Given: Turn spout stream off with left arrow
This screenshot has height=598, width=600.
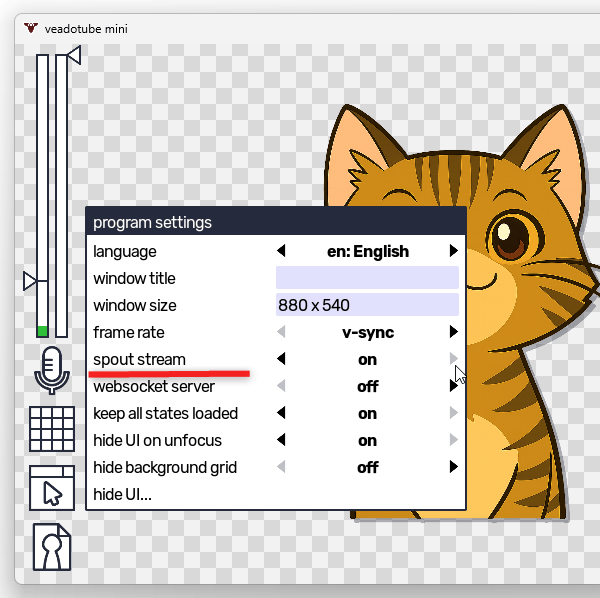Looking at the screenshot, I should [281, 359].
